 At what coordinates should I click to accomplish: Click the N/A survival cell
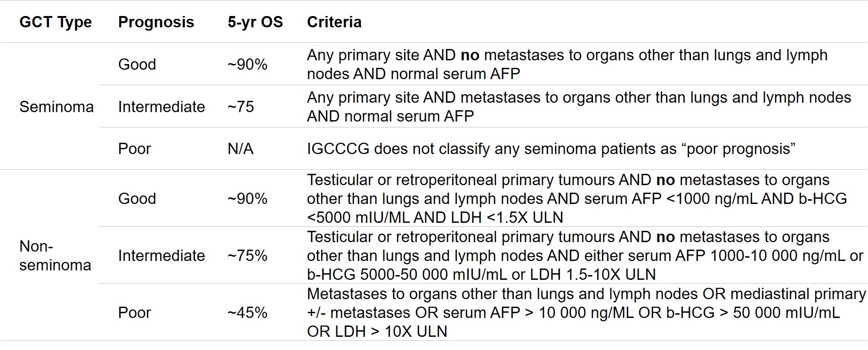[x=241, y=149]
